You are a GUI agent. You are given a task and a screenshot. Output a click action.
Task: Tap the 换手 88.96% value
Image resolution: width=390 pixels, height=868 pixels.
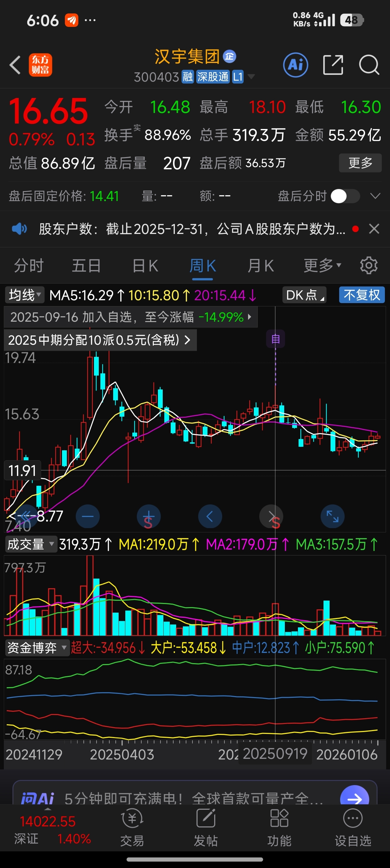pyautogui.click(x=168, y=135)
